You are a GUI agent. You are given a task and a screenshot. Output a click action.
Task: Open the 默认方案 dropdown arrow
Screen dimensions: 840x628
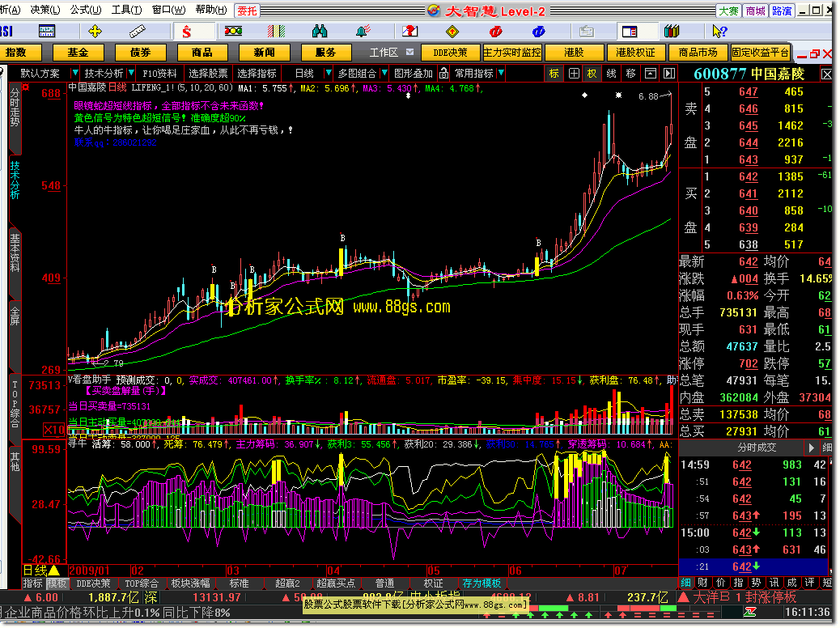pos(74,73)
